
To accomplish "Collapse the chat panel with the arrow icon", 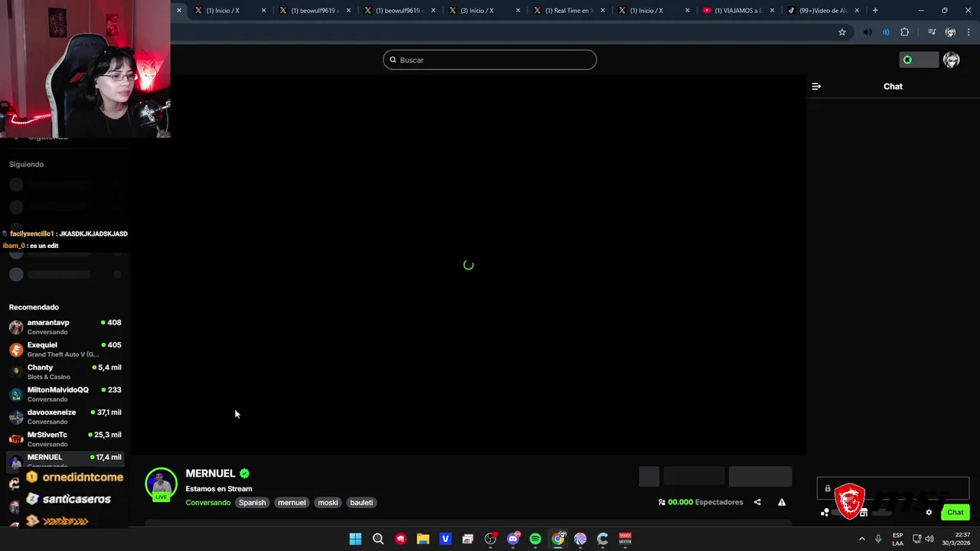I will point(816,86).
